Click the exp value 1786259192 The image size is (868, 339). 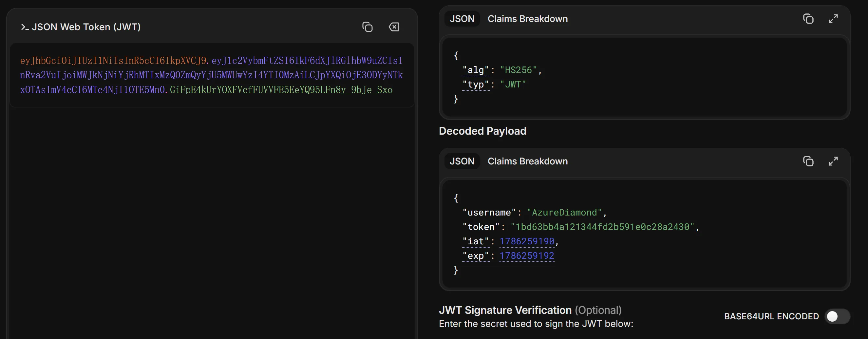click(527, 256)
